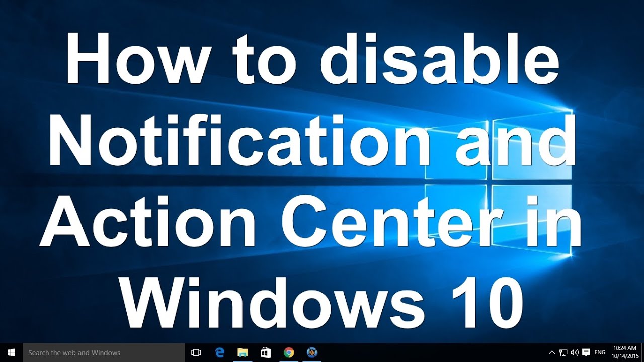Viewport: 644px width, 362px height.
Task: Open File Explorer from the taskbar
Action: [243, 352]
